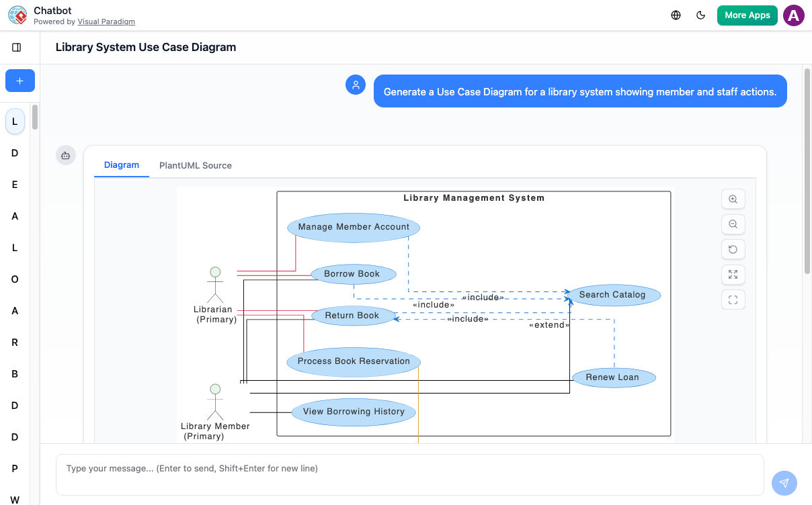Image resolution: width=812 pixels, height=505 pixels.
Task: Click the message input field
Action: pyautogui.click(x=410, y=468)
